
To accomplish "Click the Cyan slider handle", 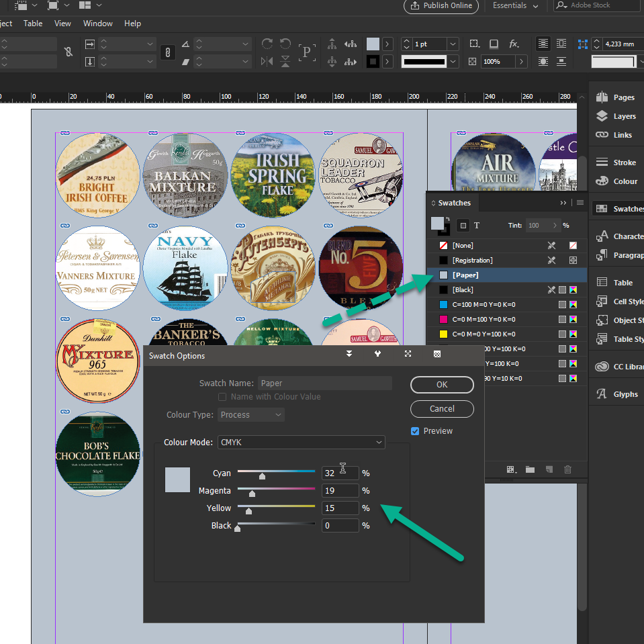I will (x=262, y=476).
